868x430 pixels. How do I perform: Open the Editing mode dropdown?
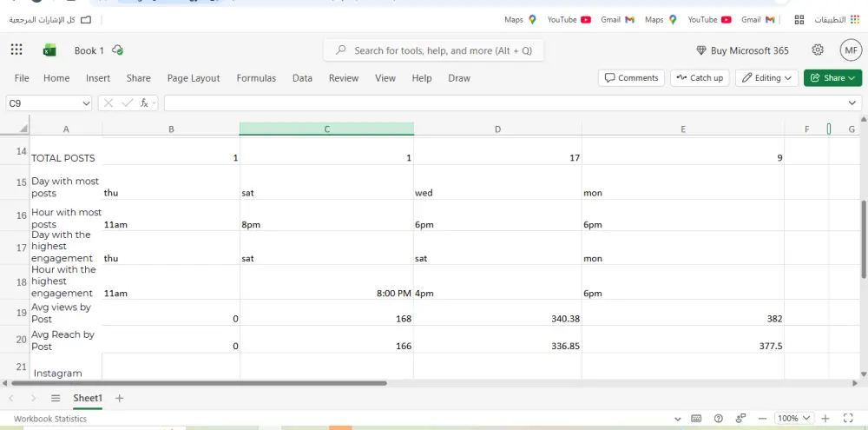tap(766, 77)
